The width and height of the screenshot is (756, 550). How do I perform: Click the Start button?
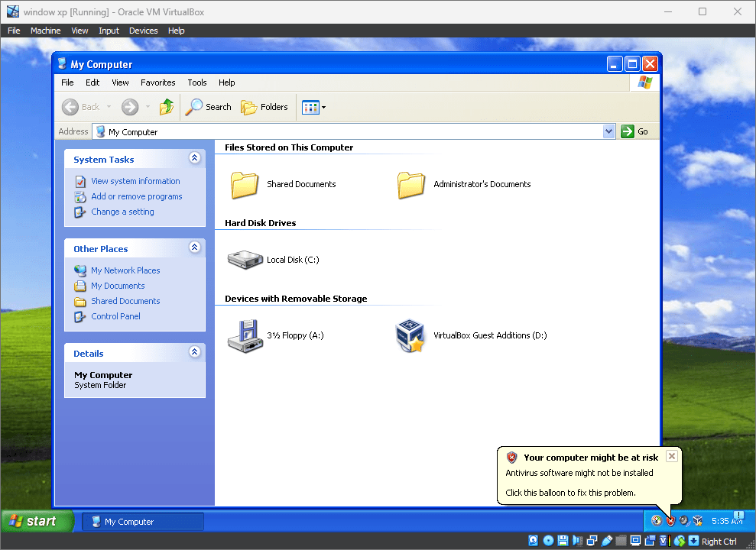(34, 520)
